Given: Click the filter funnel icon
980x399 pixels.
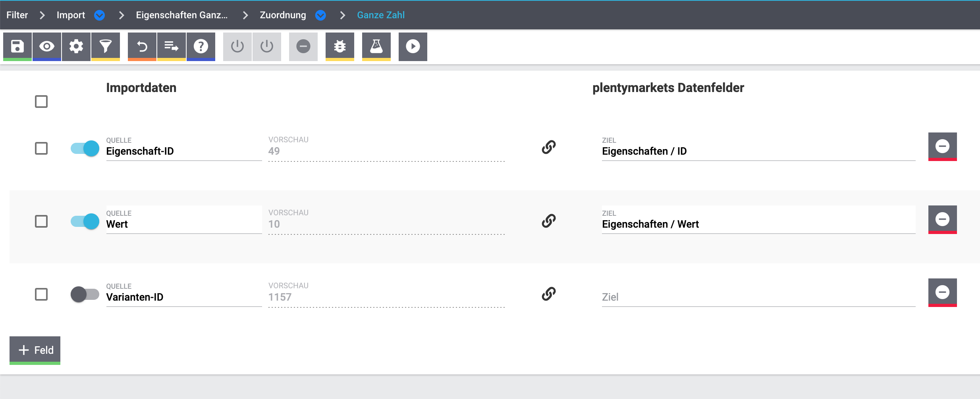Looking at the screenshot, I should 106,46.
